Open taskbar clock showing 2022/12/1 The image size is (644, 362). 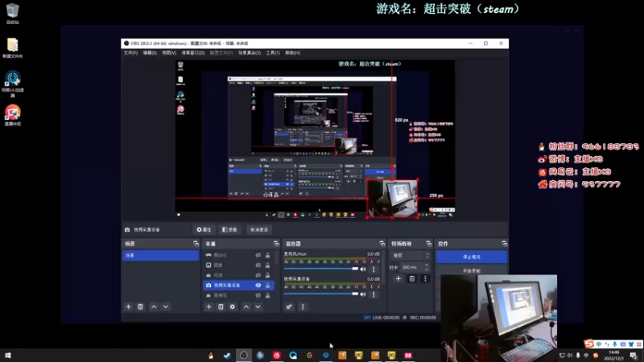pyautogui.click(x=614, y=356)
